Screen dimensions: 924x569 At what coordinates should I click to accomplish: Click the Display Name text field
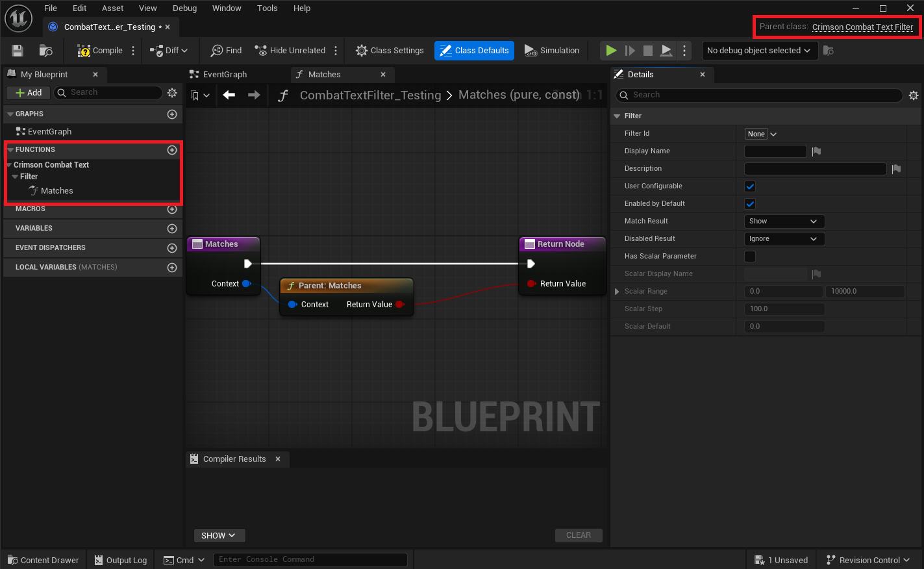coord(775,151)
